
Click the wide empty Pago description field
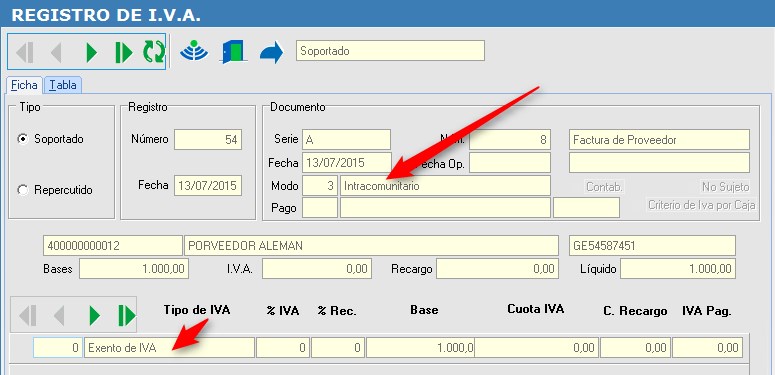[445, 208]
